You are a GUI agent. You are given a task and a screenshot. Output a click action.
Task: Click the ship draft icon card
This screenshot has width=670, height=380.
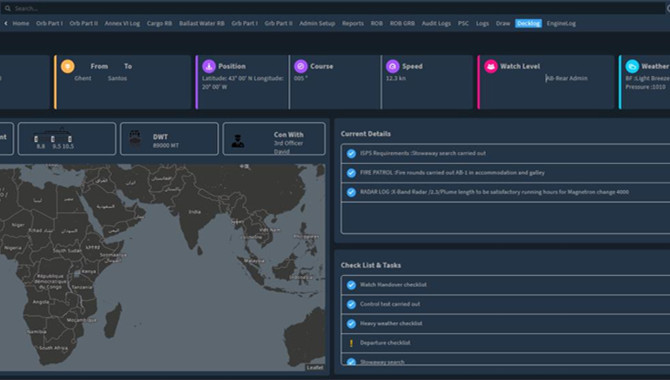pyautogui.click(x=67, y=138)
